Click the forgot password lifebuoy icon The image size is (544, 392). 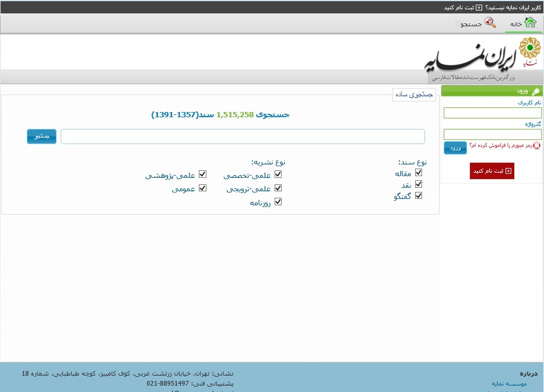pyautogui.click(x=537, y=145)
